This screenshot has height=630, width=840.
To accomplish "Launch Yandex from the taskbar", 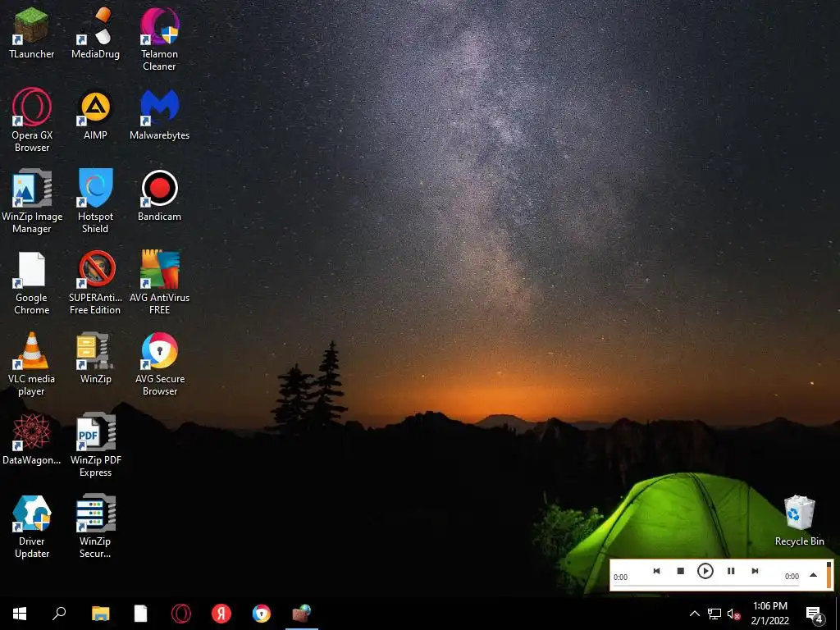I will click(x=221, y=614).
